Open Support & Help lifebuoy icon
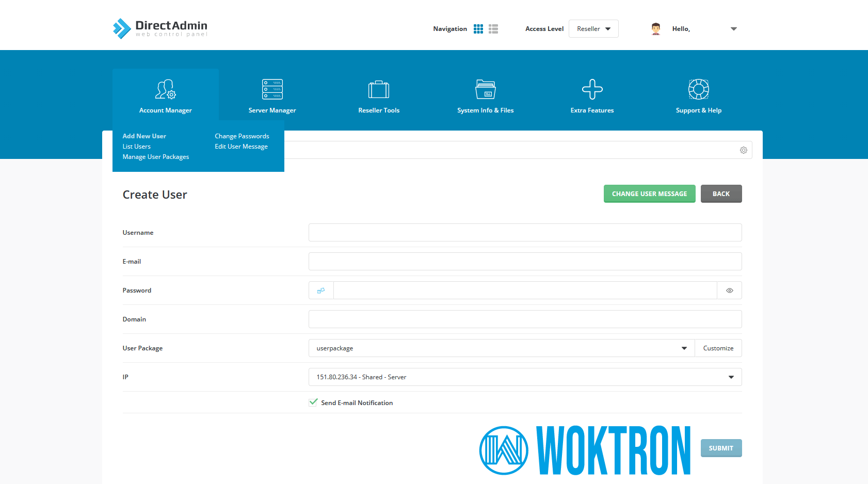The width and height of the screenshot is (868, 484). [x=699, y=89]
